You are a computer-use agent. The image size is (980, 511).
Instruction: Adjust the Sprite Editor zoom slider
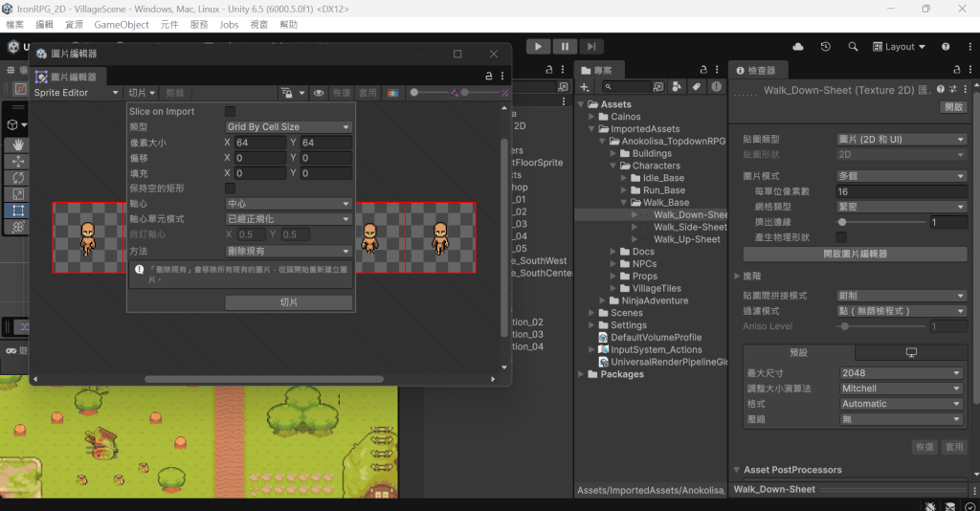coord(432,93)
